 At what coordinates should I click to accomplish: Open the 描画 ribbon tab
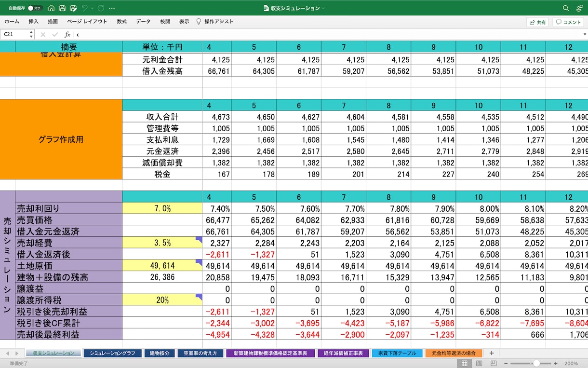[x=53, y=22]
